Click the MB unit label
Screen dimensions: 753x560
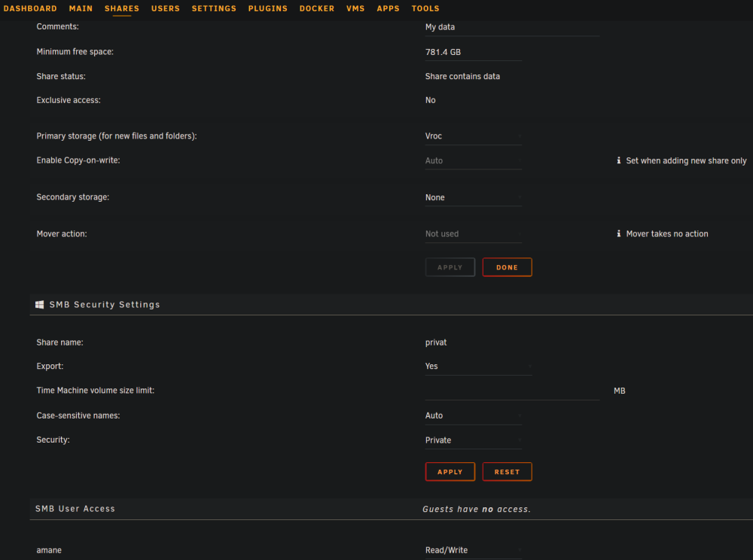point(620,391)
